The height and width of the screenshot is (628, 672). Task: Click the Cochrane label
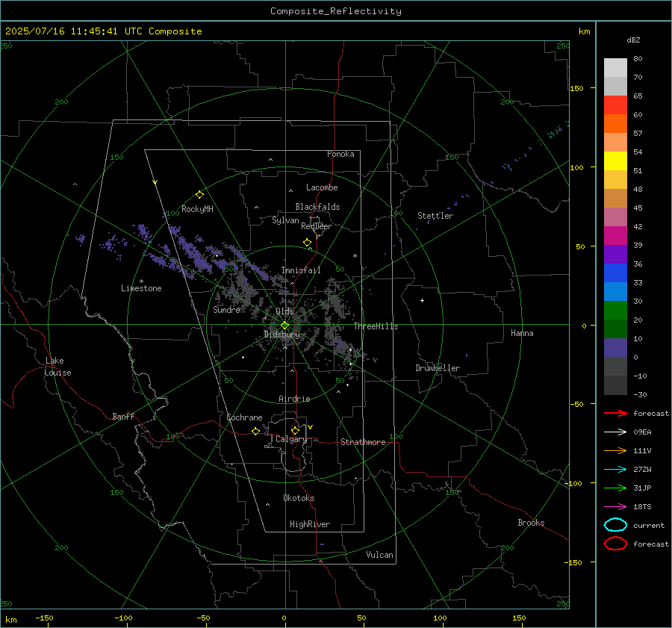[244, 417]
